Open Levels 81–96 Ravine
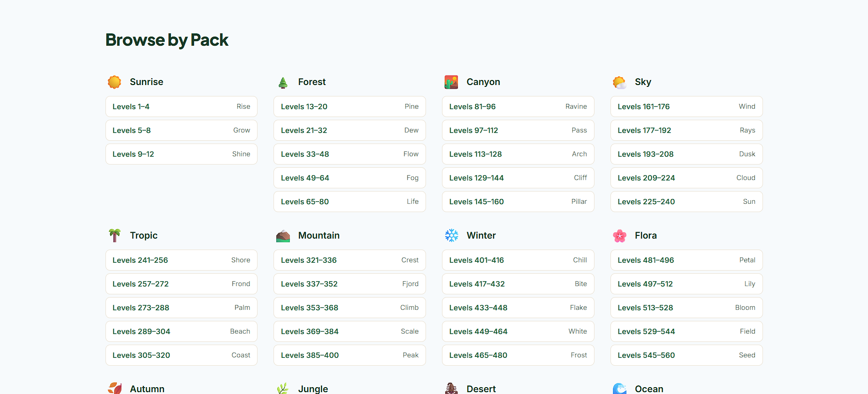The image size is (868, 394). point(518,106)
